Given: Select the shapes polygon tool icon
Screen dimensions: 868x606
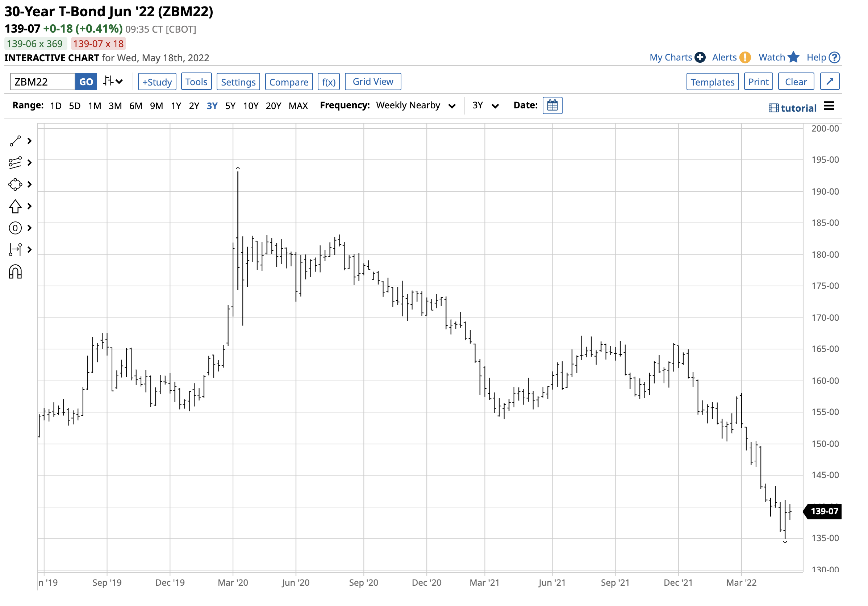Looking at the screenshot, I should pos(15,184).
